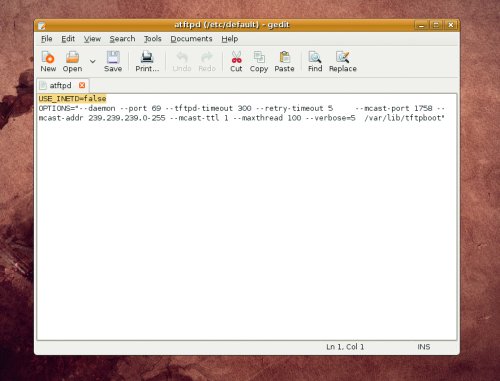Click the Ln 1, Col 1 status indicator
The height and width of the screenshot is (381, 500).
click(x=345, y=347)
